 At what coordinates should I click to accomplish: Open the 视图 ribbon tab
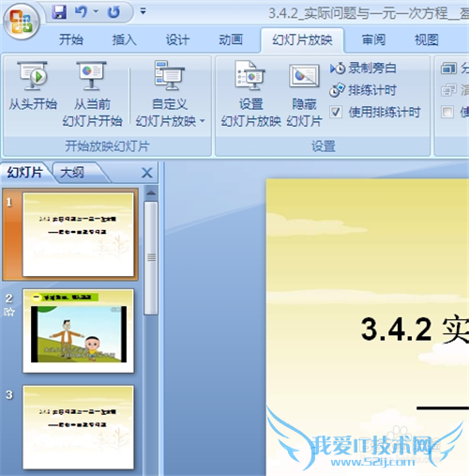tap(427, 40)
